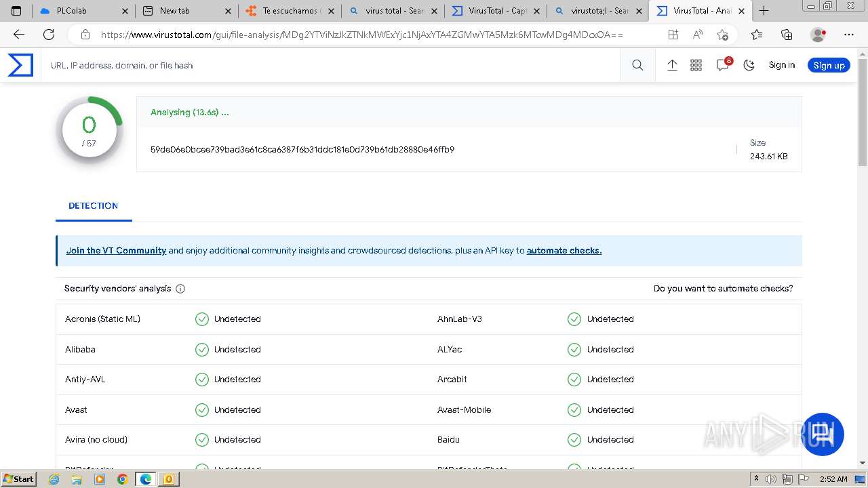Open the Favorites list icon
Screen dimensions: 868x488
pyautogui.click(x=757, y=35)
